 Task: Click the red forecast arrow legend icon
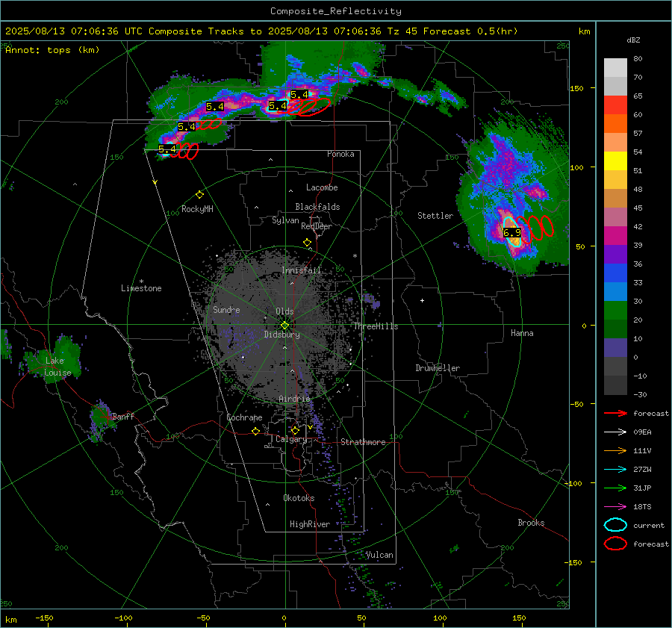[615, 413]
